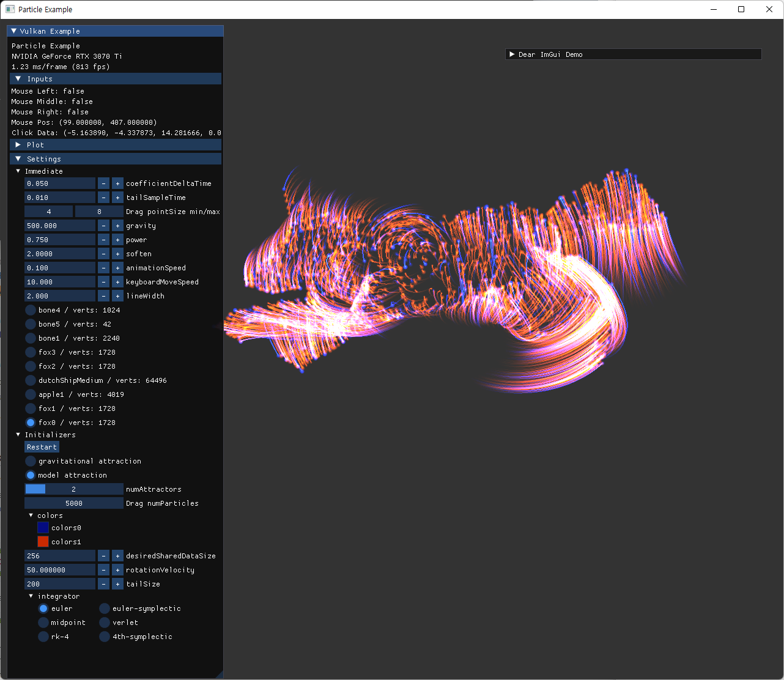
Task: Select the verlet integrator
Action: click(105, 623)
